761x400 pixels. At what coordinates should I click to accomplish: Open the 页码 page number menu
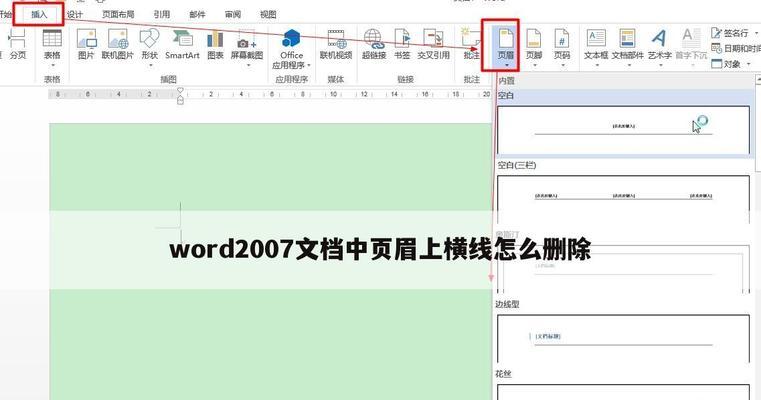coord(562,47)
